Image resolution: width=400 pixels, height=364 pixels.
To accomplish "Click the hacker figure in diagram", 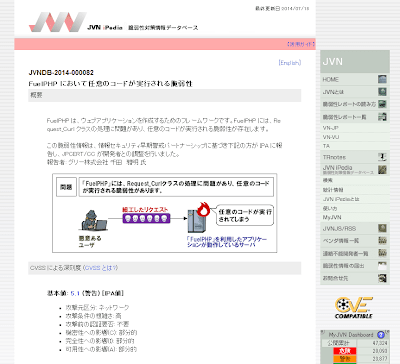I will (93, 220).
